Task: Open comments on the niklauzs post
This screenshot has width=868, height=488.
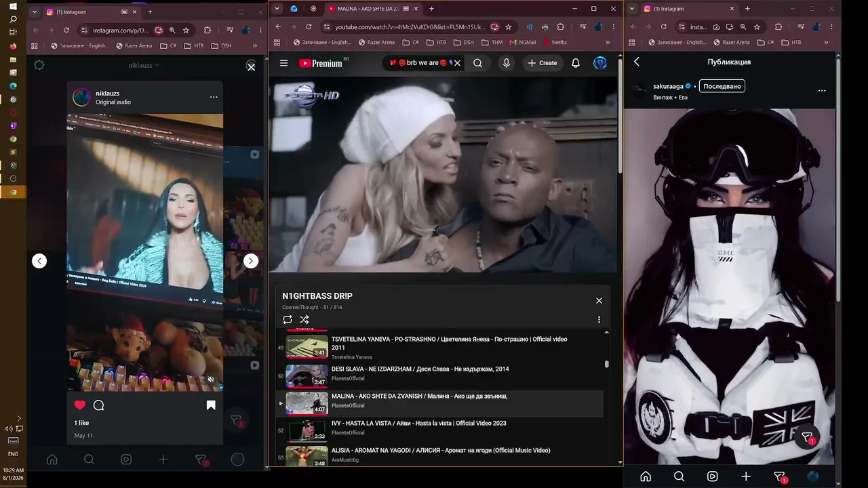Action: point(98,405)
